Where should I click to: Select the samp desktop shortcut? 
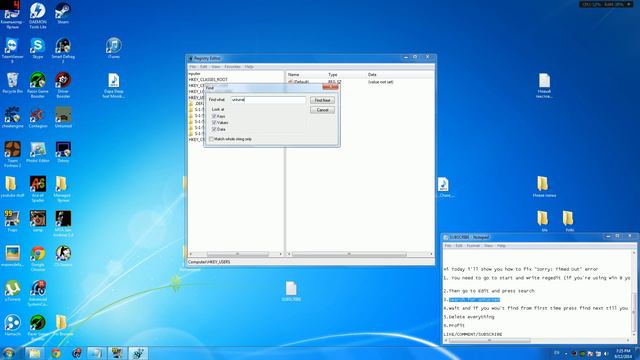click(x=38, y=222)
